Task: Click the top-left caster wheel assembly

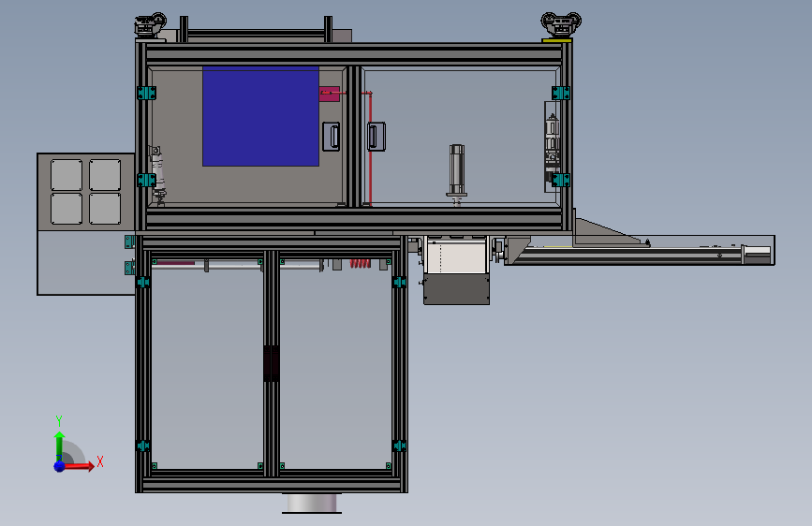Action: coord(151,25)
